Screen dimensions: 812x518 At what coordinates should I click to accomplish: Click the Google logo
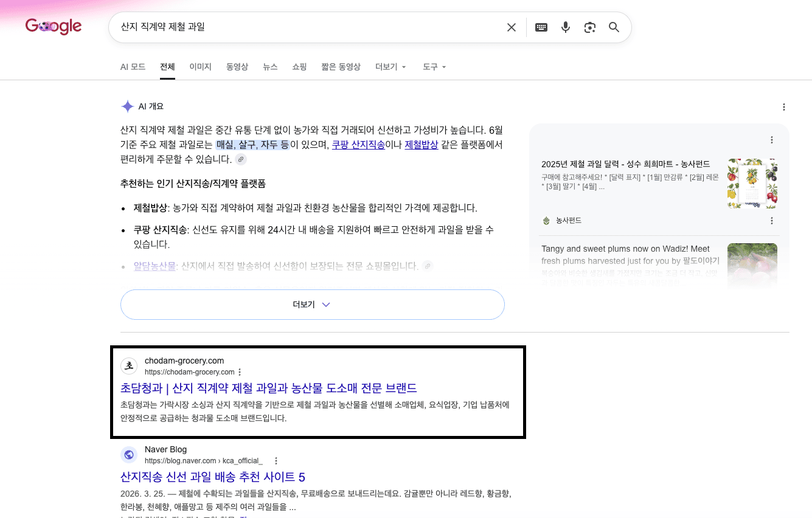click(54, 26)
